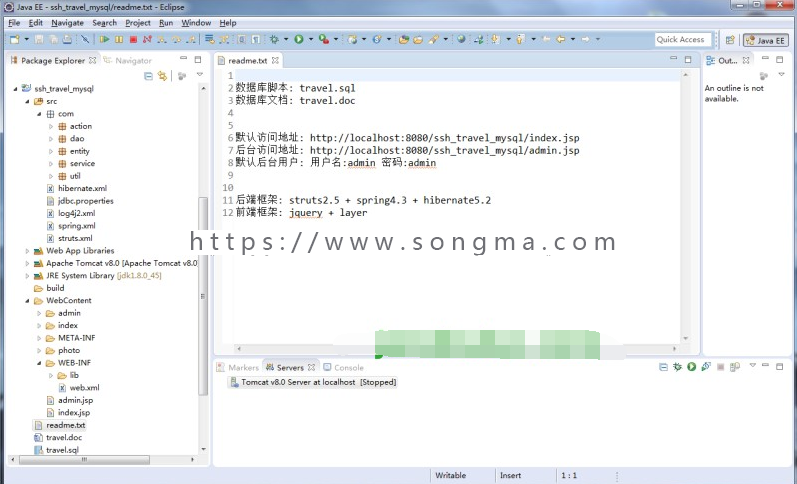The height and width of the screenshot is (484, 797).
Task: Click the Package Explorer horizontal scrollbar
Action: coord(84,459)
